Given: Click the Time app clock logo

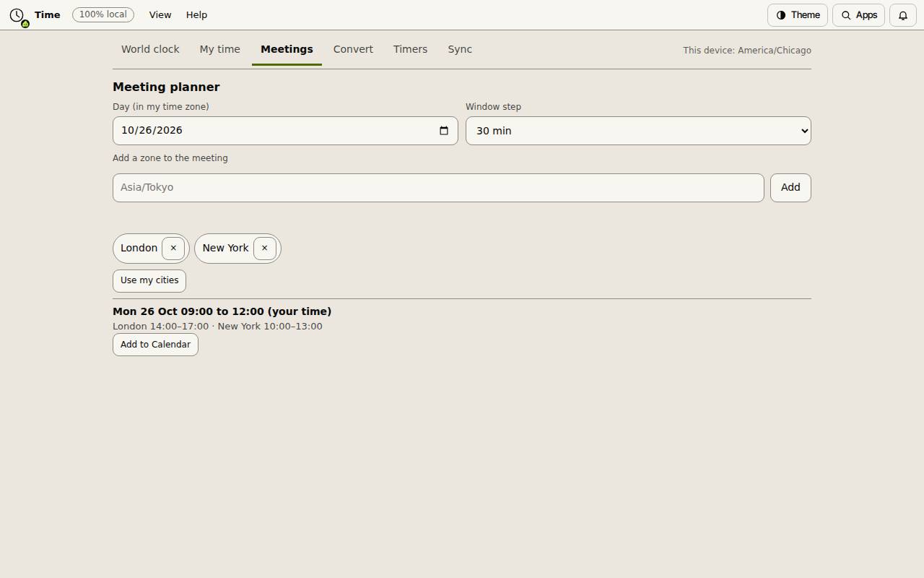Looking at the screenshot, I should 17,15.
